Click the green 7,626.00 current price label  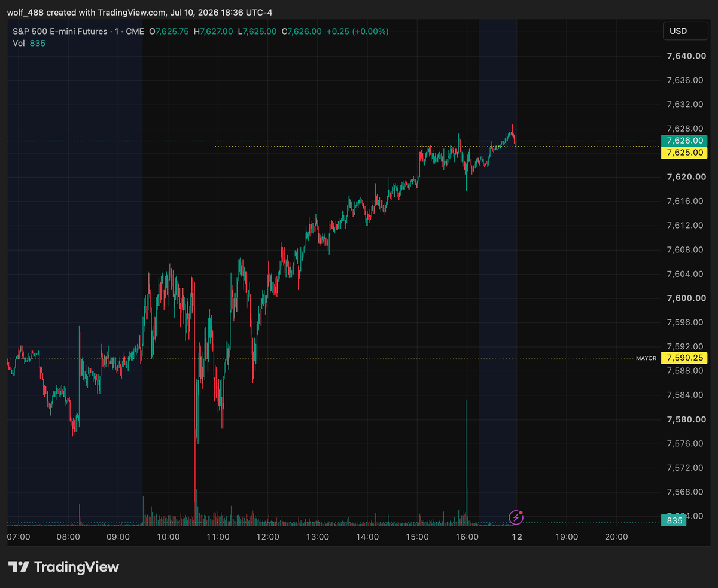click(684, 141)
